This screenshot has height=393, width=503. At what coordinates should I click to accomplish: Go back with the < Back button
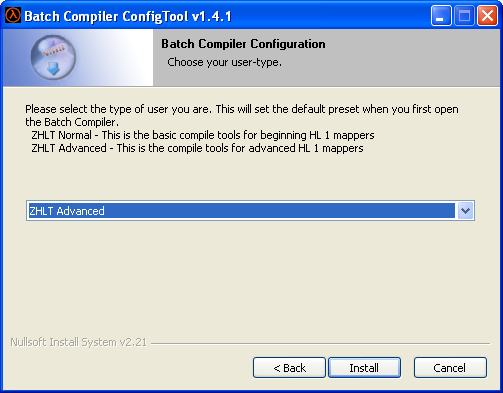289,368
